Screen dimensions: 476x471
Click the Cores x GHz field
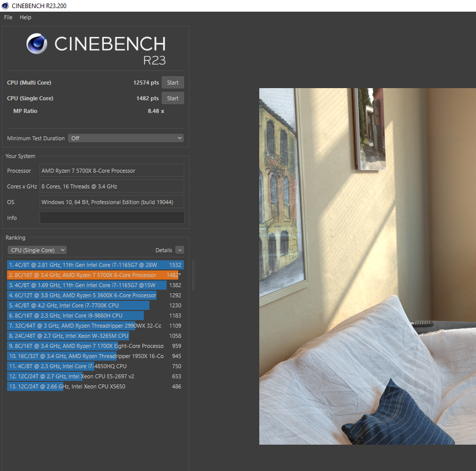click(x=112, y=186)
